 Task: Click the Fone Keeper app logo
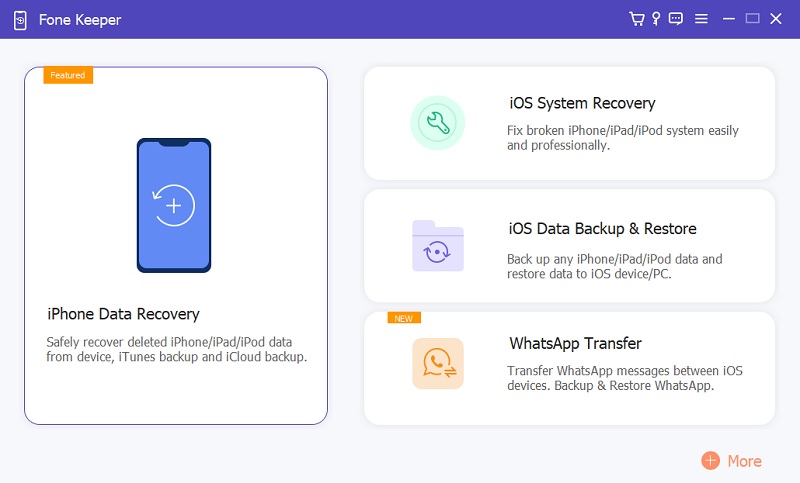point(20,19)
